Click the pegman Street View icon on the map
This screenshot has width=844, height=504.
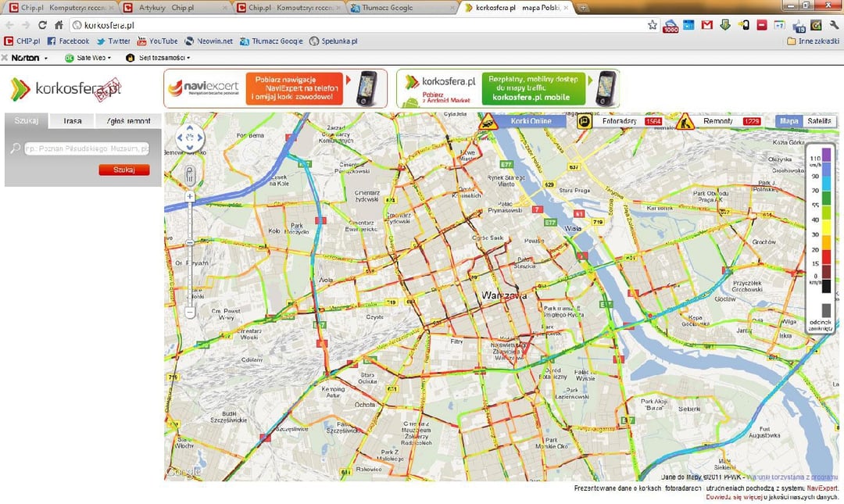(189, 173)
